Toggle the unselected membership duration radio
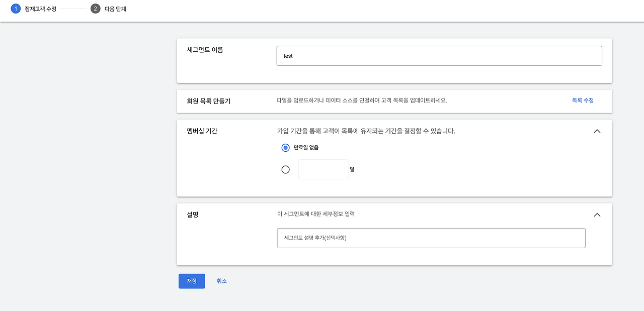 click(285, 169)
